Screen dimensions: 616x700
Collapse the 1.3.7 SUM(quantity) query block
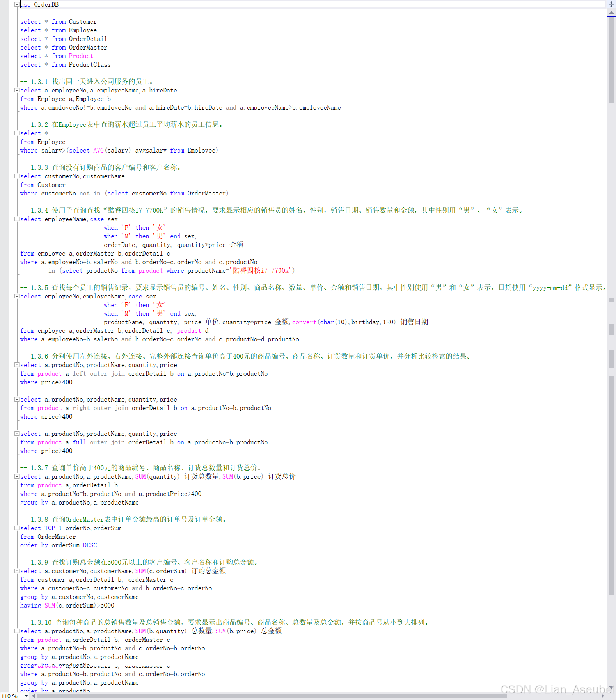17,476
